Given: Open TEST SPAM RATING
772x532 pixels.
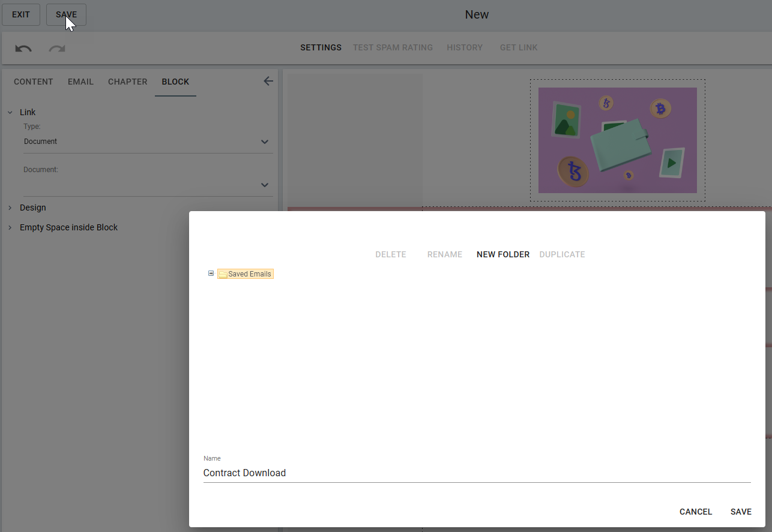Looking at the screenshot, I should pyautogui.click(x=393, y=47).
